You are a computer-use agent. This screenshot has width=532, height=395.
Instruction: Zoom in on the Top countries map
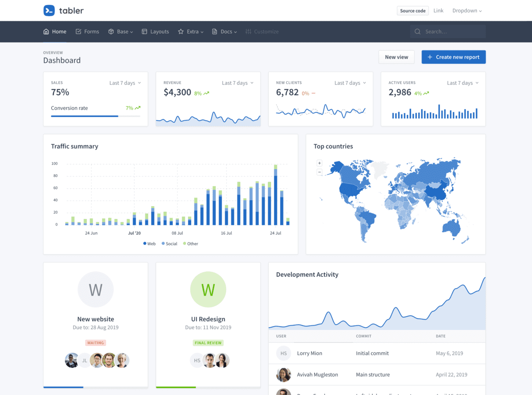coord(319,163)
